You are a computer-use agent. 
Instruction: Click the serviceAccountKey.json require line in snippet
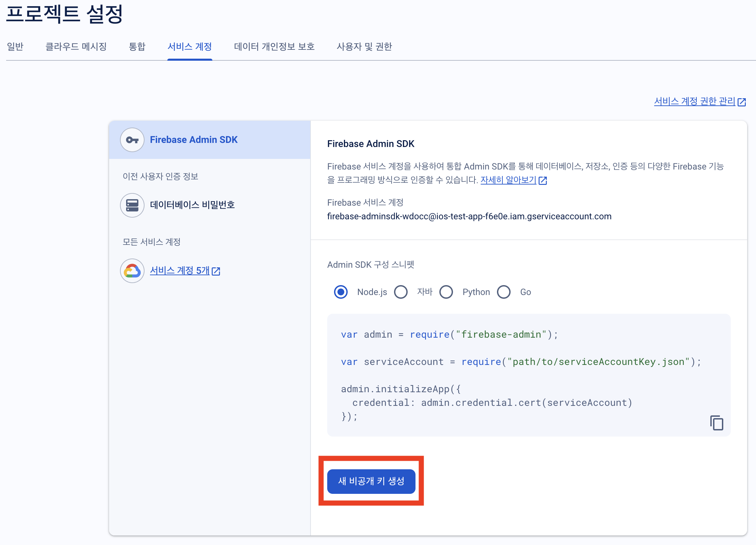click(x=521, y=362)
